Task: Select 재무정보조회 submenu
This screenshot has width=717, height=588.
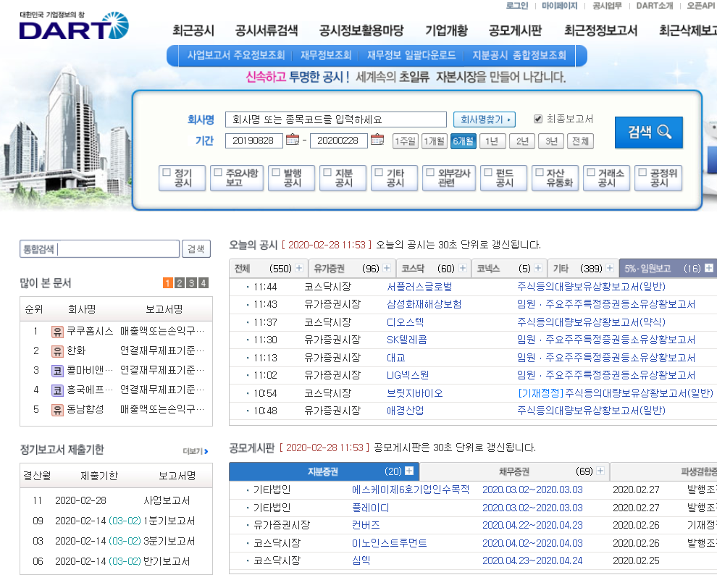Action: [x=326, y=55]
